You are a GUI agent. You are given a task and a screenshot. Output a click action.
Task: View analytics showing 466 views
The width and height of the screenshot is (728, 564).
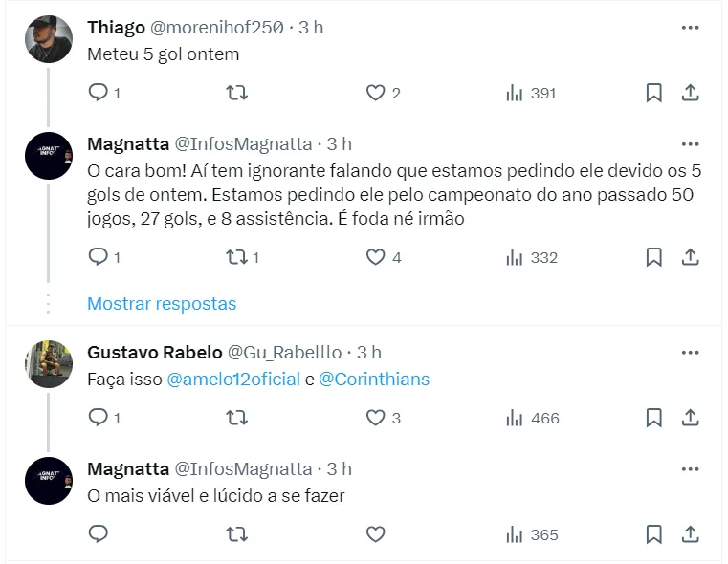coord(531,418)
